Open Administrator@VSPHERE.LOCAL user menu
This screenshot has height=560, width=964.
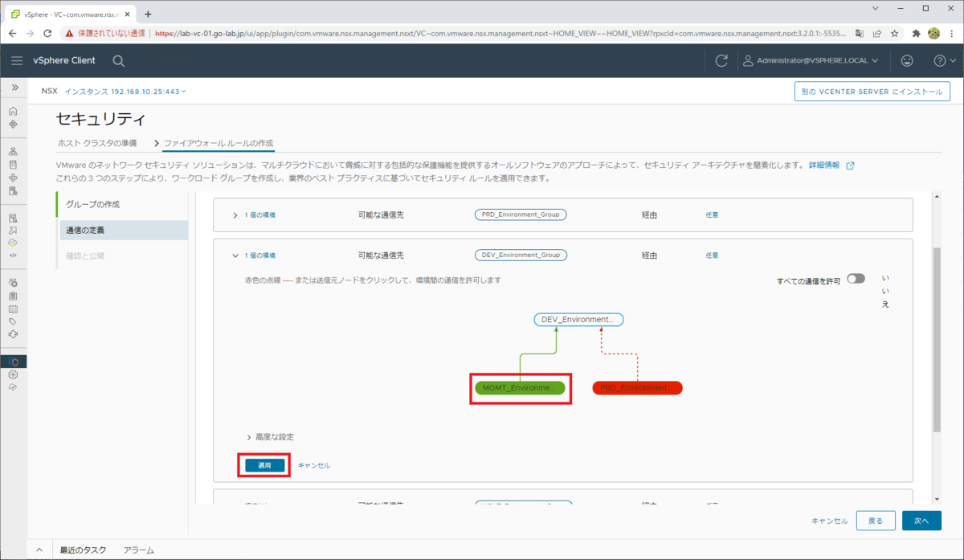coord(810,60)
